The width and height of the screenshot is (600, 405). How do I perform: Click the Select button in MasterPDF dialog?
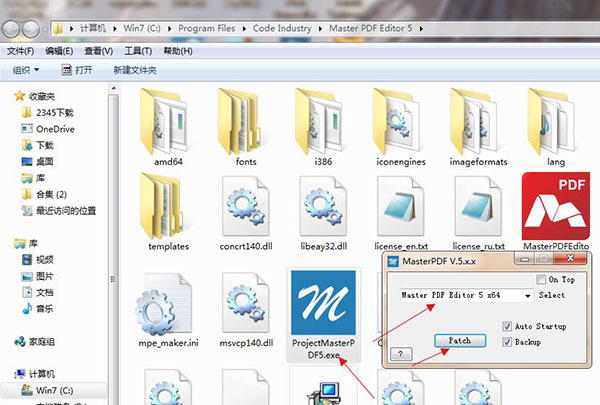coord(551,295)
